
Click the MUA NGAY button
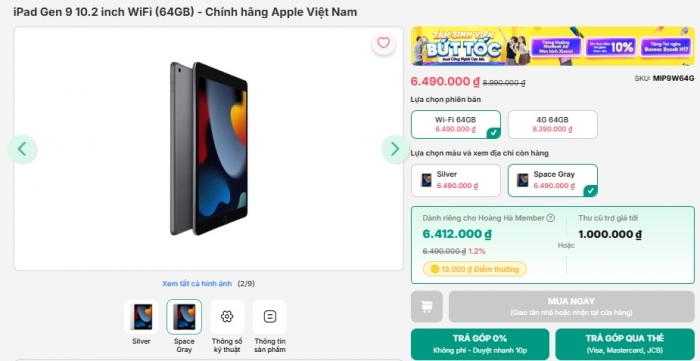pyautogui.click(x=571, y=307)
